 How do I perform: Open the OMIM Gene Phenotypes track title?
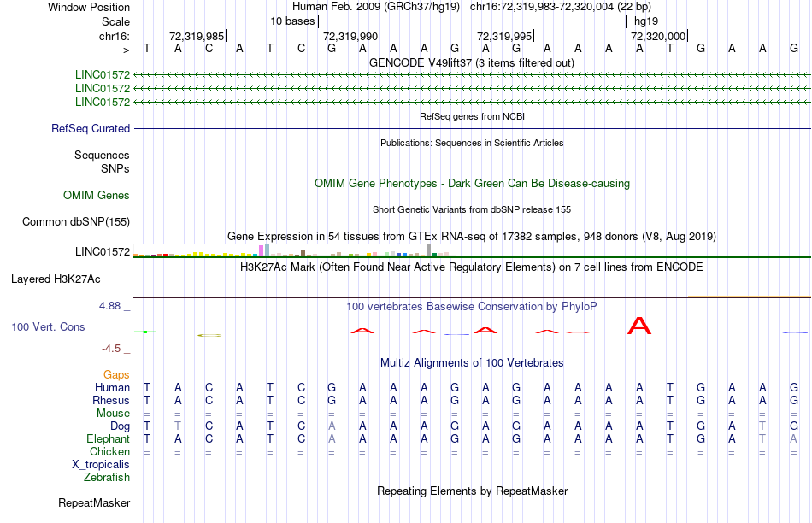[472, 184]
